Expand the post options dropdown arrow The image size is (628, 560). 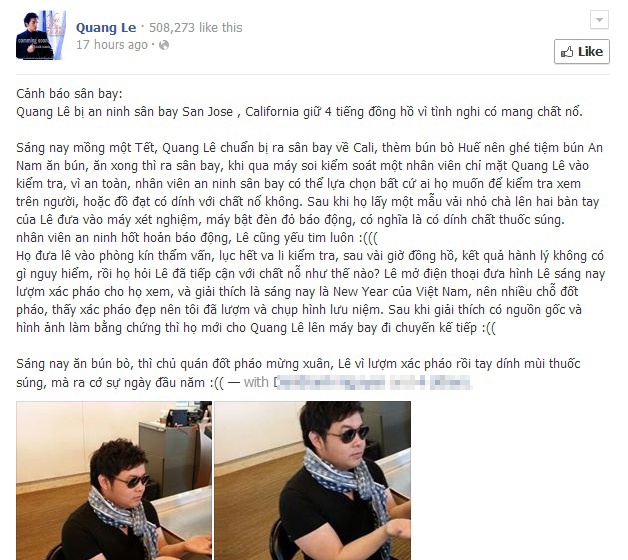(x=599, y=20)
